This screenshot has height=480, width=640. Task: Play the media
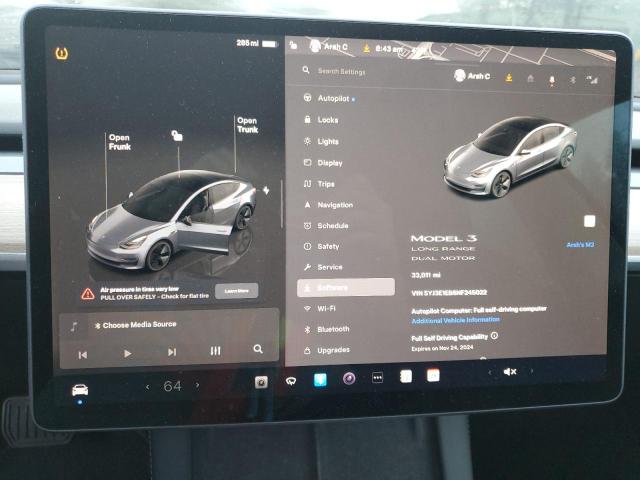(x=127, y=353)
